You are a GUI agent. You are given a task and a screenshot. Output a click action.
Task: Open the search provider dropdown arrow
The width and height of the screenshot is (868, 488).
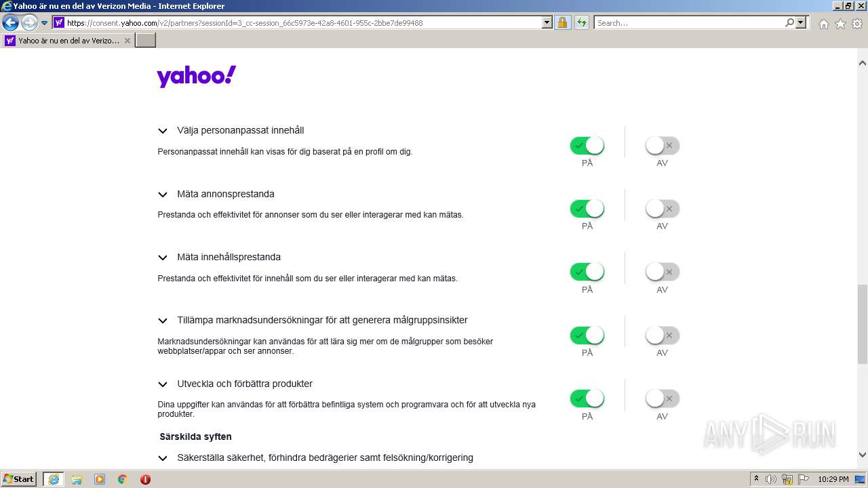click(x=802, y=22)
